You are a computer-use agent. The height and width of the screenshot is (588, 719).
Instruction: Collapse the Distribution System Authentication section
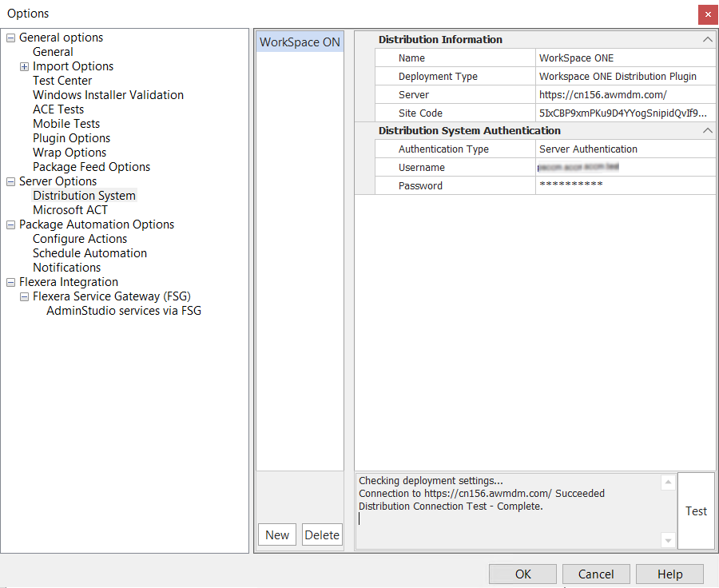(x=707, y=130)
